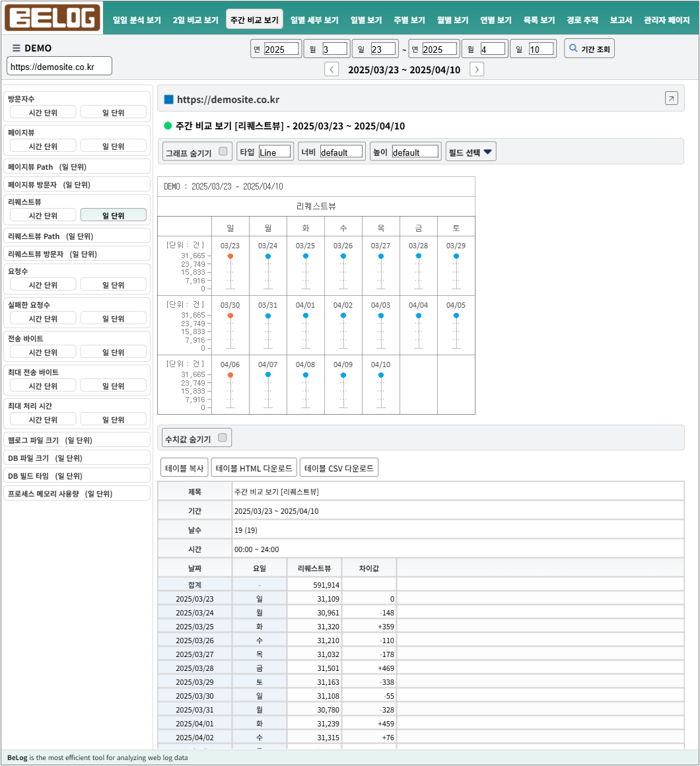This screenshot has width=700, height=766.
Task: Open DB 빌드 타임 (일 단위) link
Action: [x=77, y=476]
